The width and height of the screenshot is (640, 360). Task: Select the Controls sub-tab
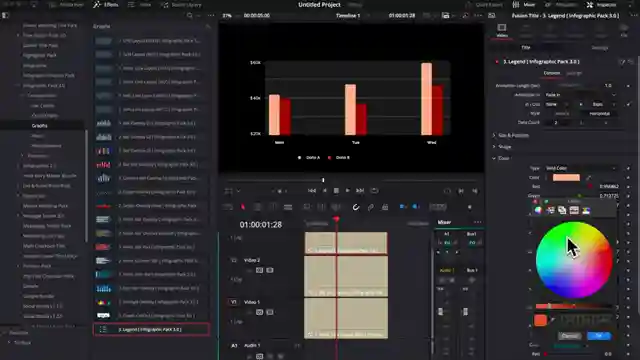(x=551, y=73)
